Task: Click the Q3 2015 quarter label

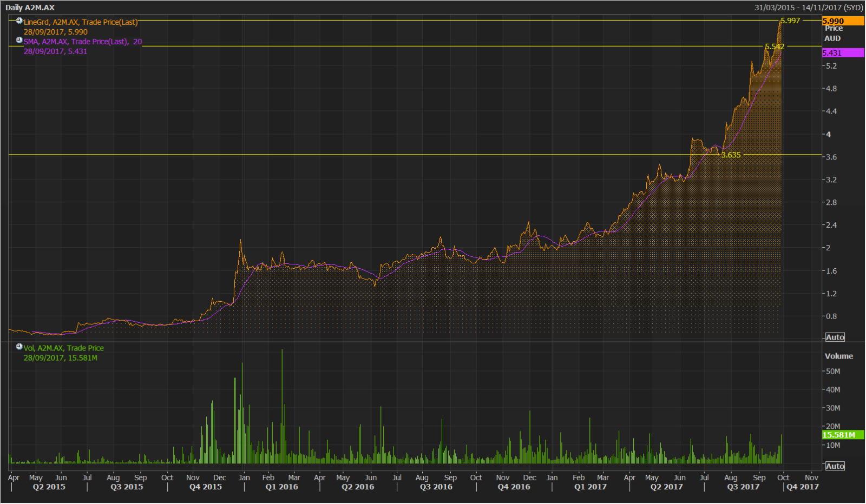Action: (127, 487)
